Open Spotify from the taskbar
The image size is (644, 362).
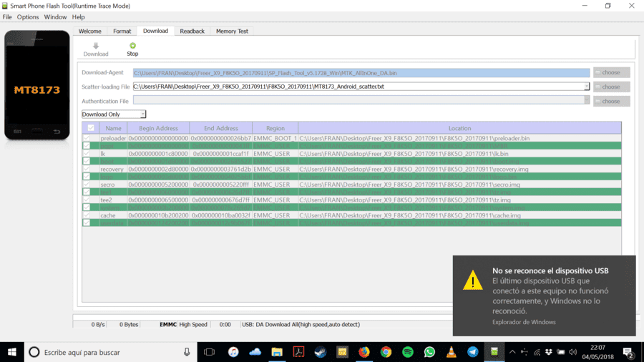(407, 352)
